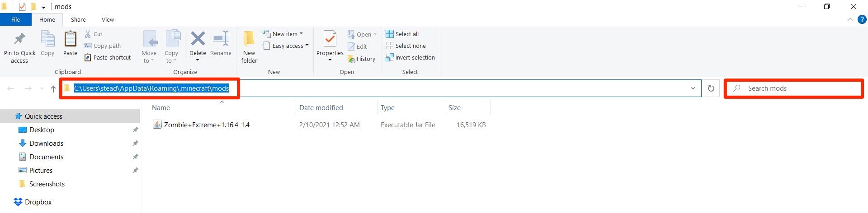868x213 pixels.
Task: Expand the Properties dropdown arrow
Action: pos(330,60)
